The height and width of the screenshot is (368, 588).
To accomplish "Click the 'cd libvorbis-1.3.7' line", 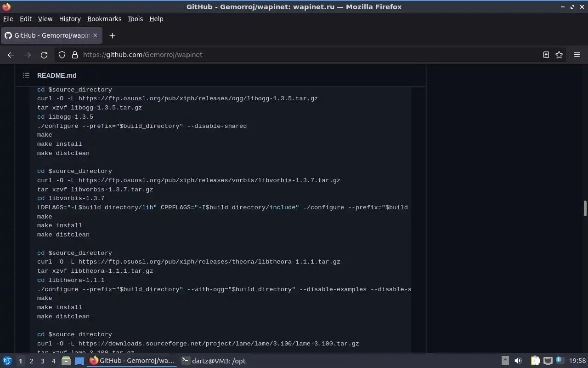I will tap(71, 198).
